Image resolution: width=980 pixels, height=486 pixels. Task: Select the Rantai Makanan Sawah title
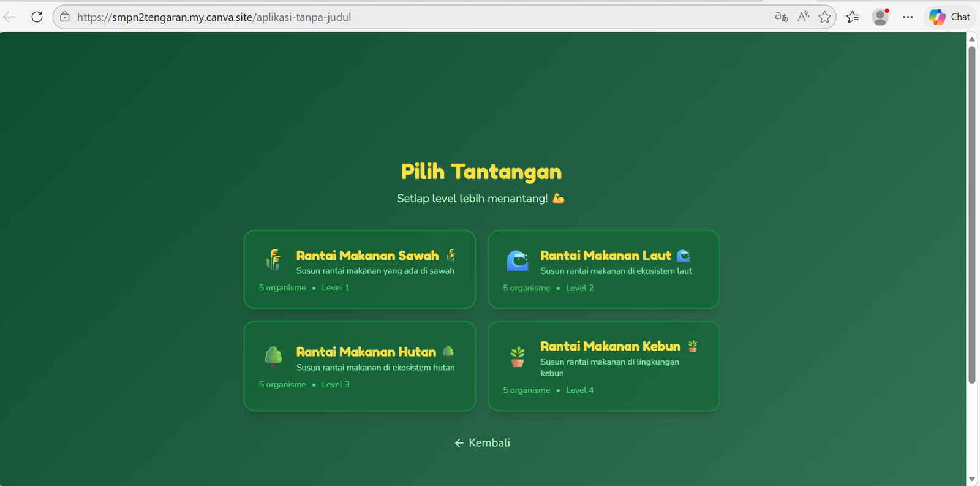tap(367, 256)
